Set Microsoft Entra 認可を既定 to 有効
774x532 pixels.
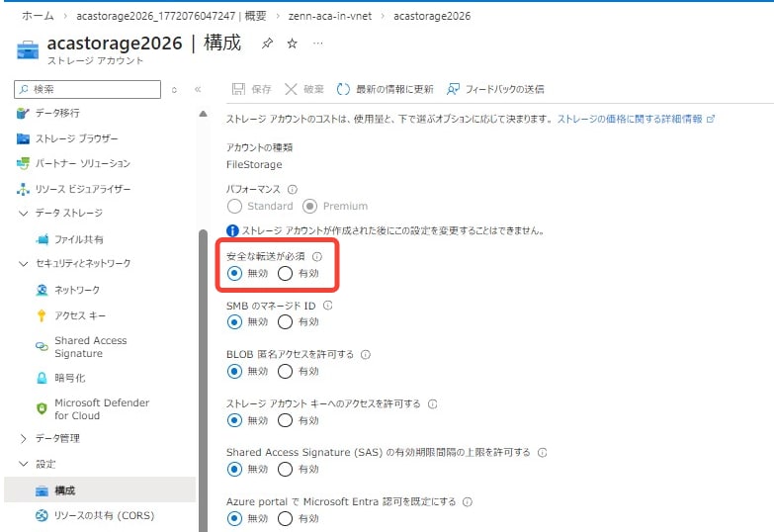(285, 518)
